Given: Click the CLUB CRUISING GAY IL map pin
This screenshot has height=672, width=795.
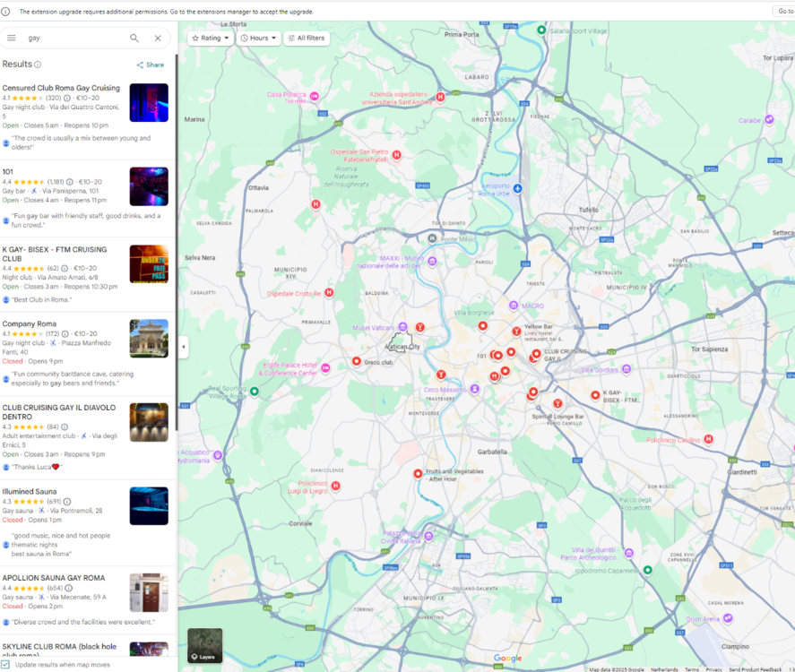Looking at the screenshot, I should (536, 354).
